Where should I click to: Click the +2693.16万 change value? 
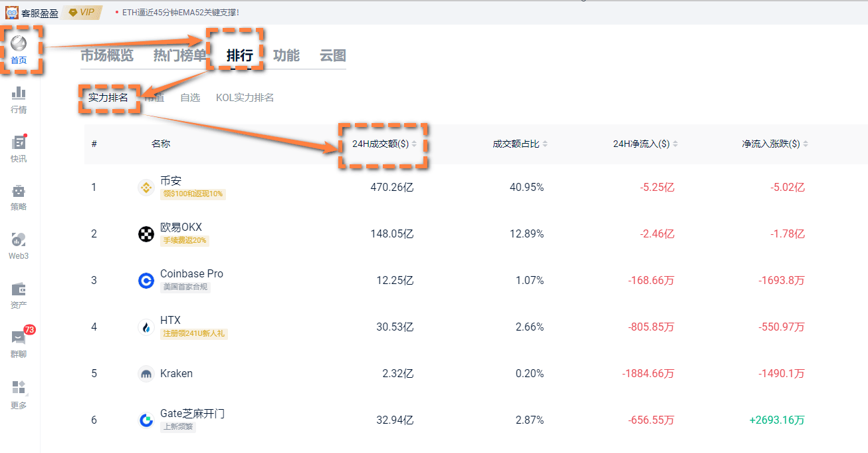coord(777,420)
